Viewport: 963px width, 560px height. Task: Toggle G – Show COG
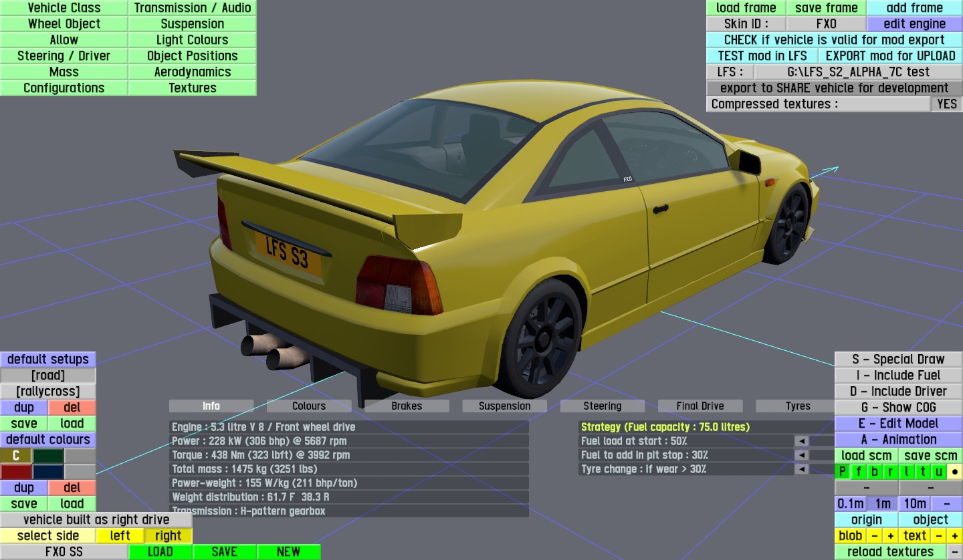coord(899,408)
